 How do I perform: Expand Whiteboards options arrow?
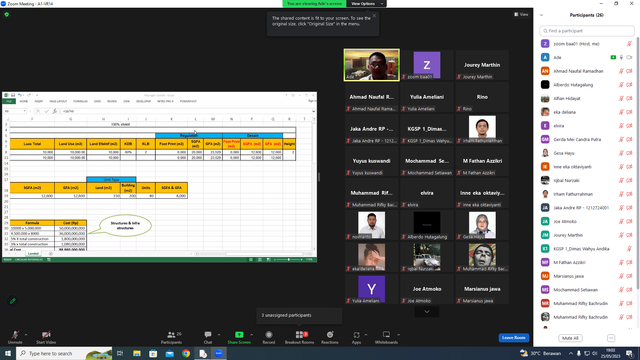[398, 335]
